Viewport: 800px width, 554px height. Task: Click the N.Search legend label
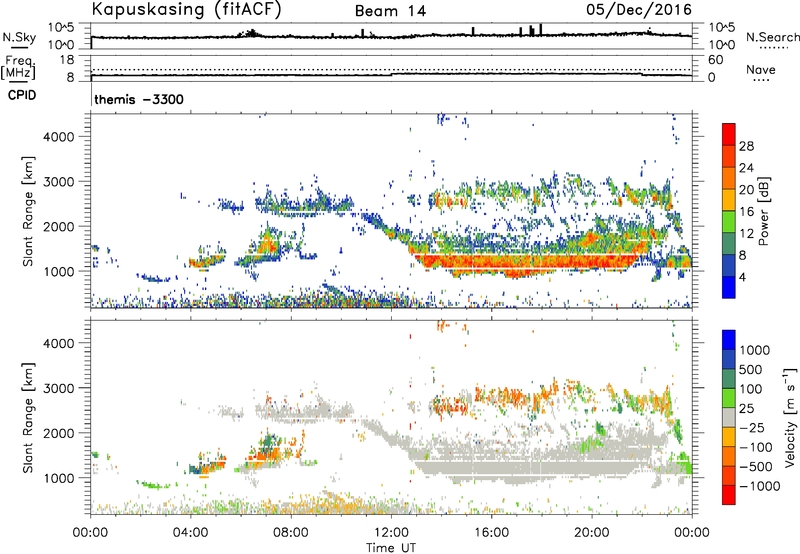(772, 37)
